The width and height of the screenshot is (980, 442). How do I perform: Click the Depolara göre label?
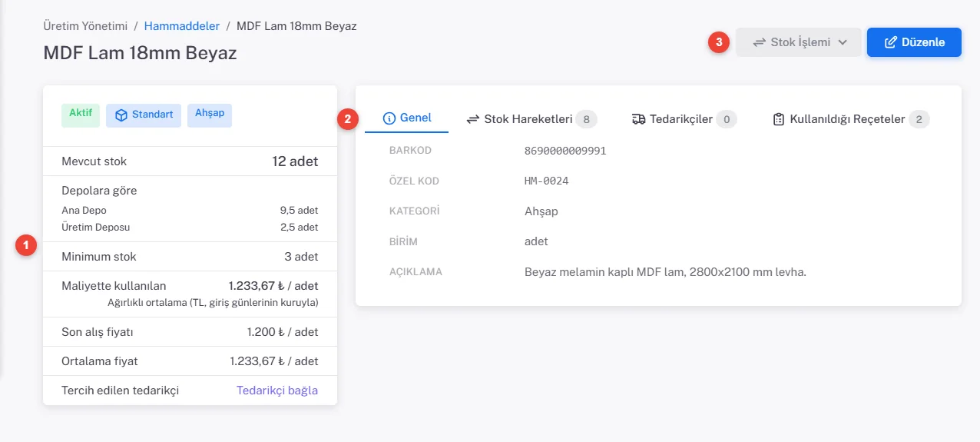[x=99, y=191]
